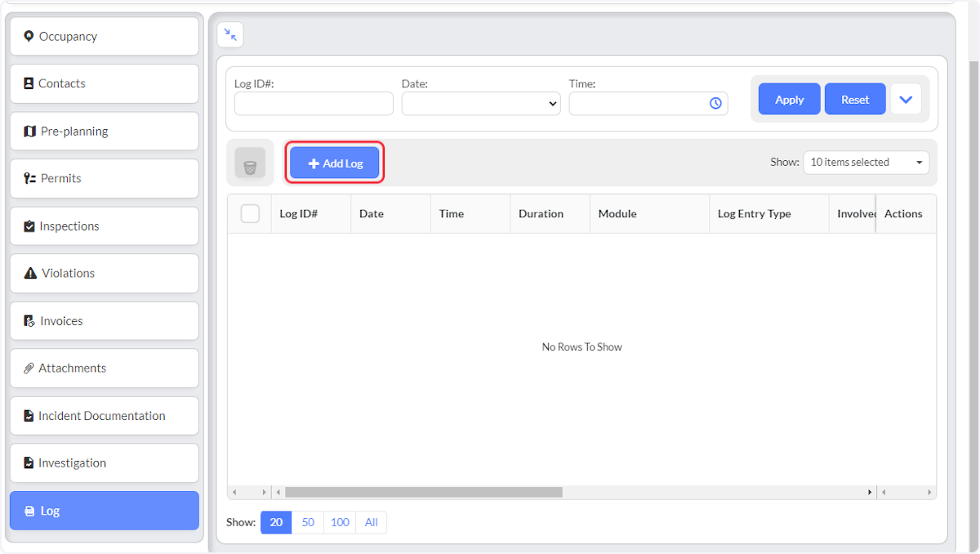The width and height of the screenshot is (980, 554).
Task: Open the Permits section
Action: (x=105, y=178)
